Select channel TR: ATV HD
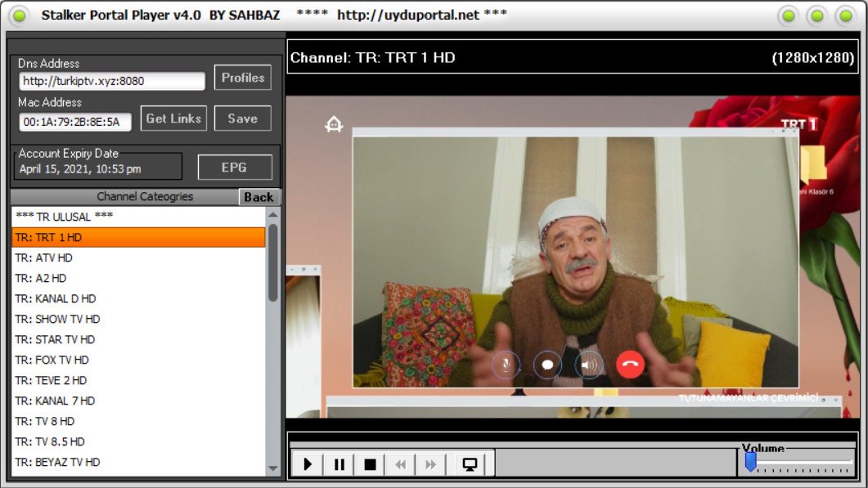 pos(138,257)
